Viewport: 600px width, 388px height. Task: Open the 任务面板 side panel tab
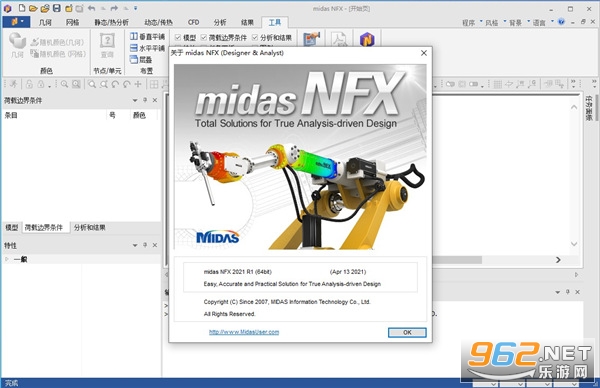pyautogui.click(x=589, y=109)
